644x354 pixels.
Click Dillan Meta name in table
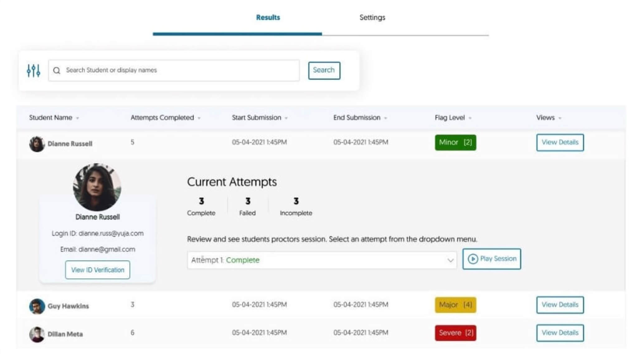65,334
